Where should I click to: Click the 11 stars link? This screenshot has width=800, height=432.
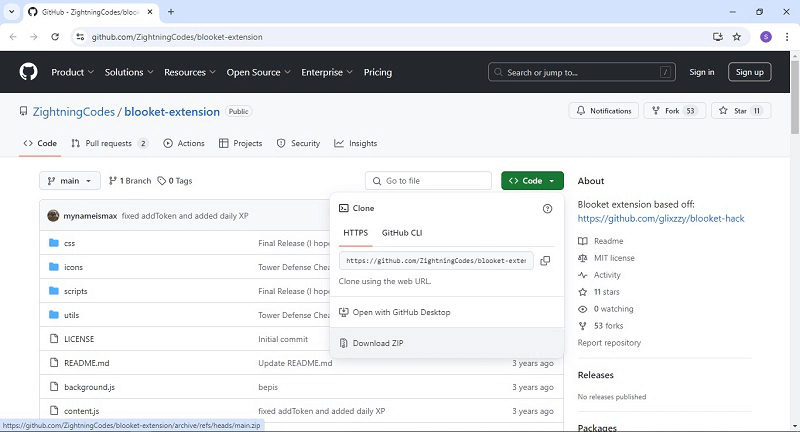(x=599, y=292)
